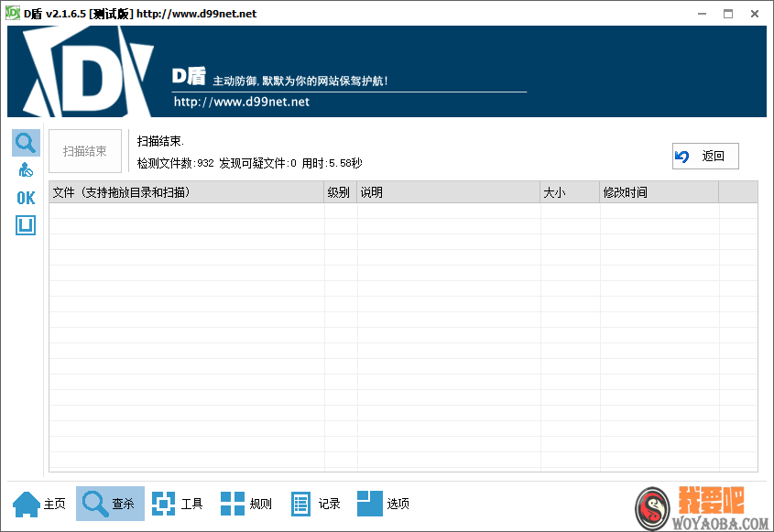
Task: Open the 记录 (Records) log icon
Action: pos(300,503)
